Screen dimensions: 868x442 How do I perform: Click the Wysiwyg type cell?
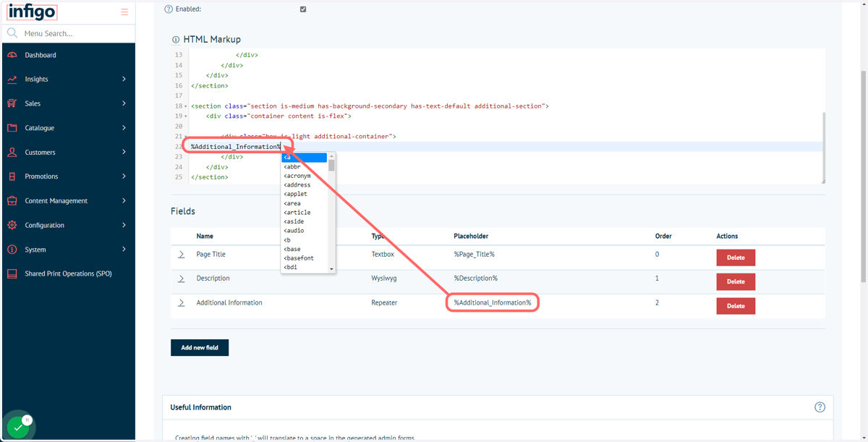(x=383, y=279)
